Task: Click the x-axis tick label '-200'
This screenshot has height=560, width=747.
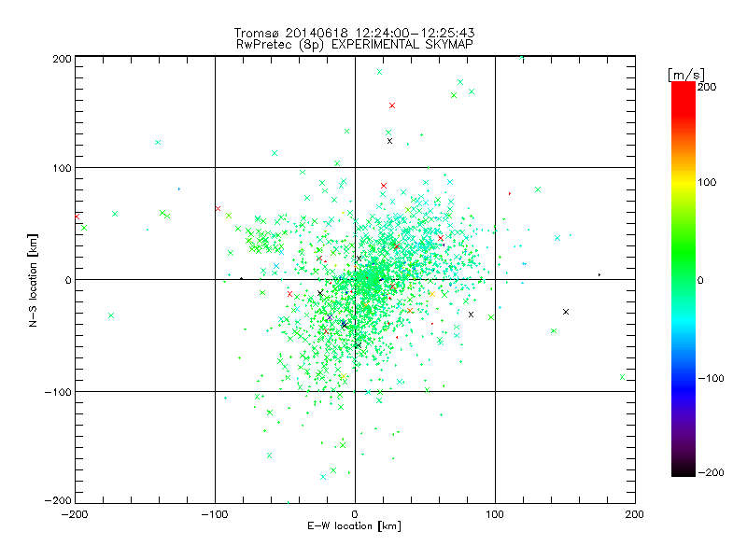Action: [x=75, y=514]
